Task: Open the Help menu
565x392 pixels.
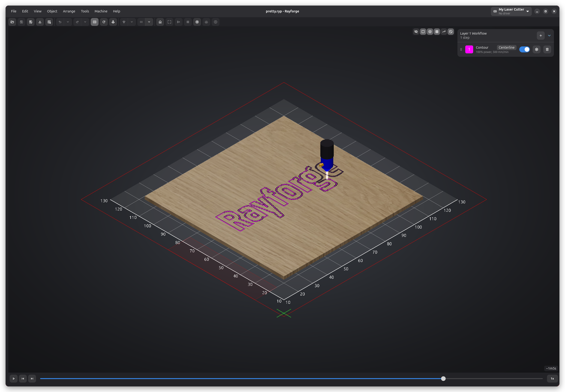Action: (116, 11)
